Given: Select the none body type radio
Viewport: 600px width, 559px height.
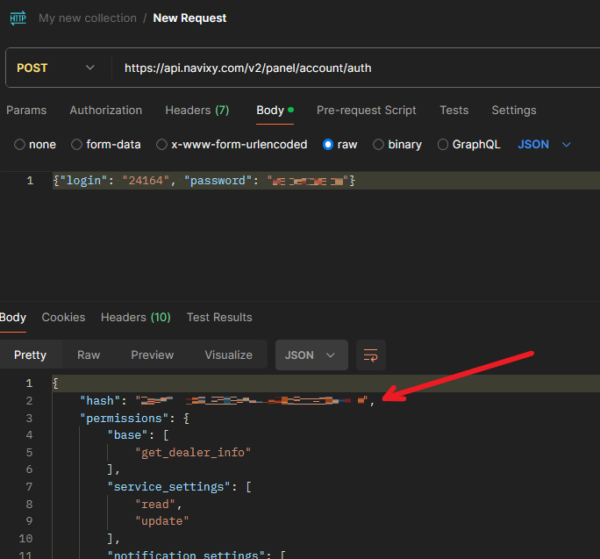Looking at the screenshot, I should [20, 145].
